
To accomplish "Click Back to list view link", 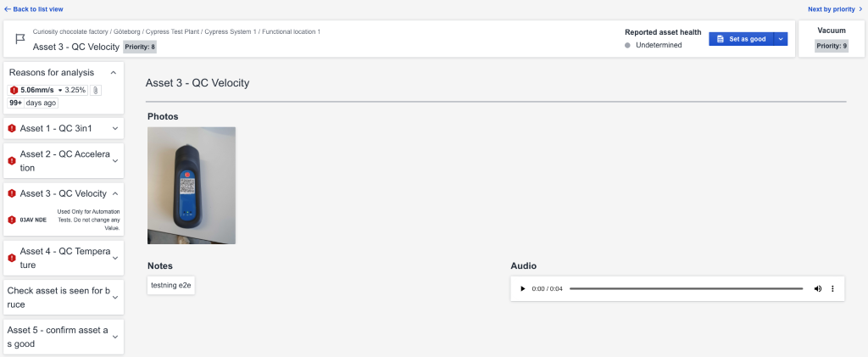I will (33, 8).
